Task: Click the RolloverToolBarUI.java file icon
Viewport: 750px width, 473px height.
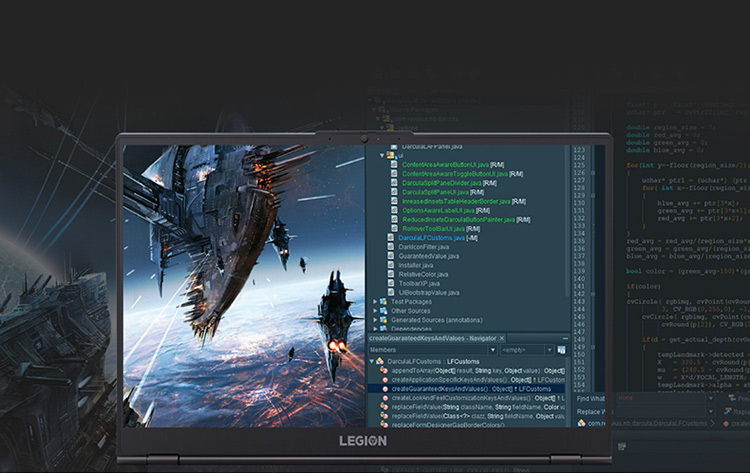Action: tap(394, 229)
